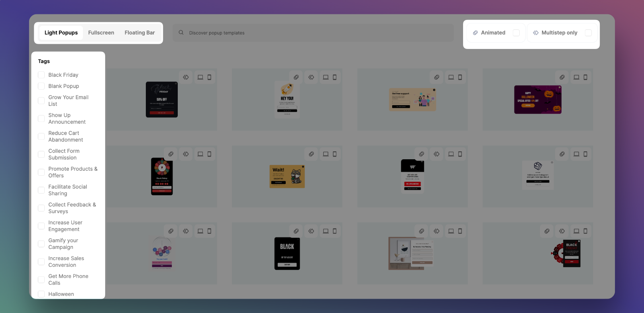Image resolution: width=644 pixels, height=313 pixels.
Task: Choose desktop preview on HEY YOU! card
Action: pyautogui.click(x=326, y=77)
